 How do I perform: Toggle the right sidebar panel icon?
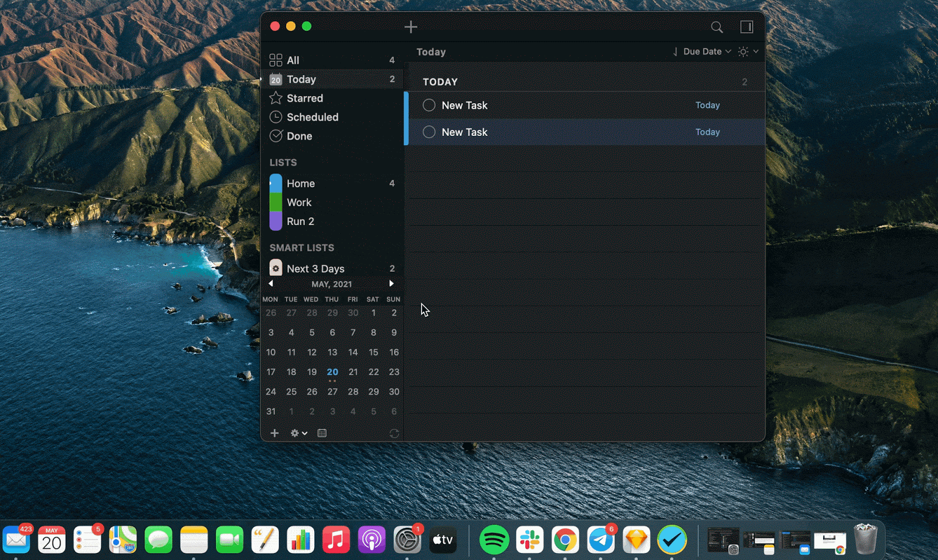(x=746, y=27)
